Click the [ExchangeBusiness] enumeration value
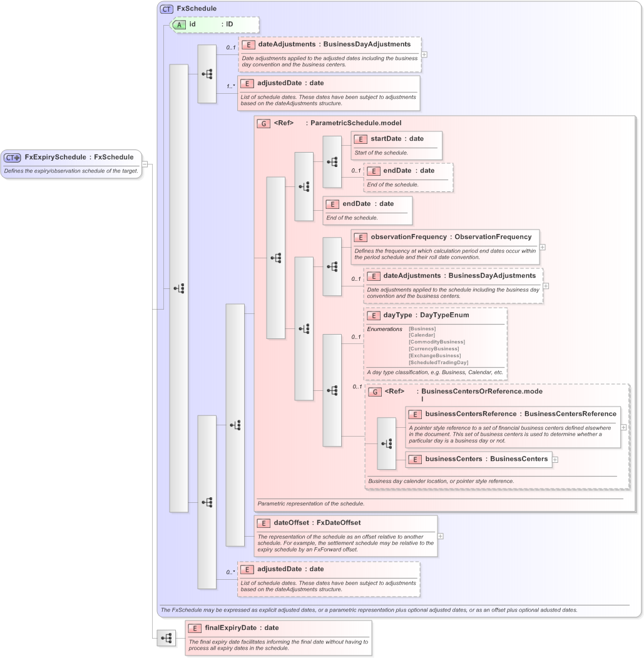This screenshot has width=644, height=658. pyautogui.click(x=434, y=356)
